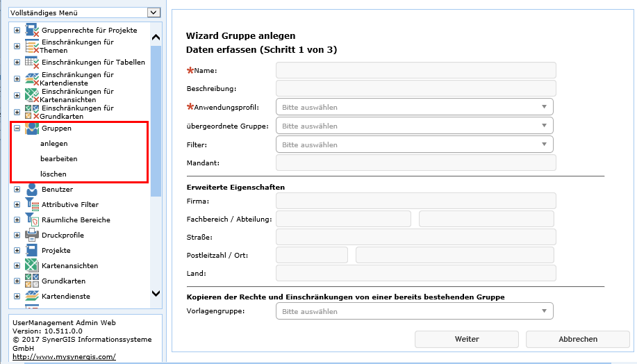Click the Projekte menu label
Screen dimensions: 637x364
point(56,250)
